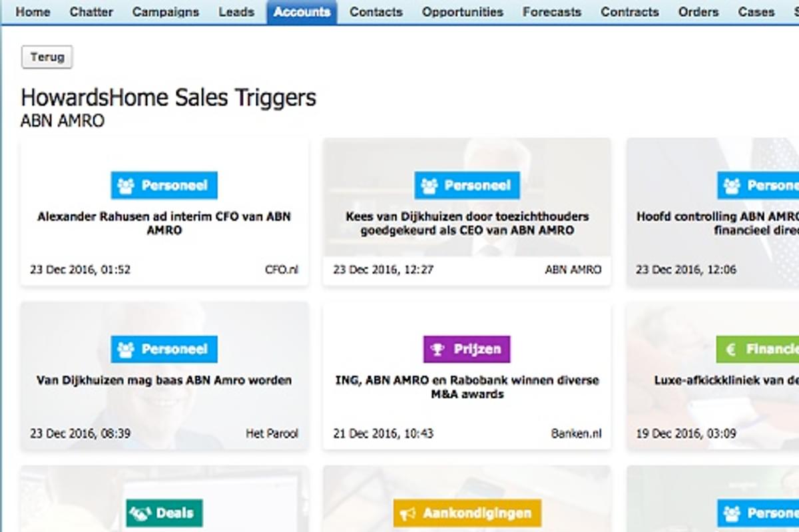Open the Luxe-afkickkliniek news card
The width and height of the screenshot is (799, 532).
click(726, 381)
